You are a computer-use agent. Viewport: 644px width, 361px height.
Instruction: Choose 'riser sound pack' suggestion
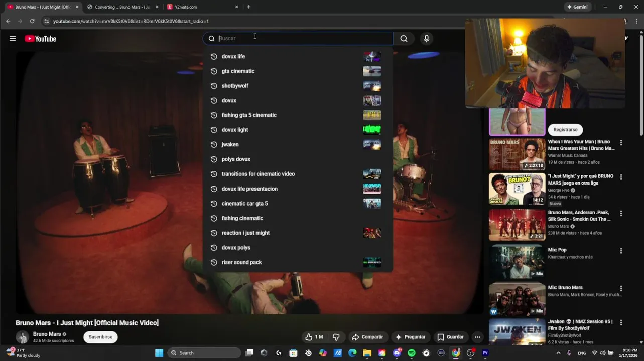tap(298, 262)
